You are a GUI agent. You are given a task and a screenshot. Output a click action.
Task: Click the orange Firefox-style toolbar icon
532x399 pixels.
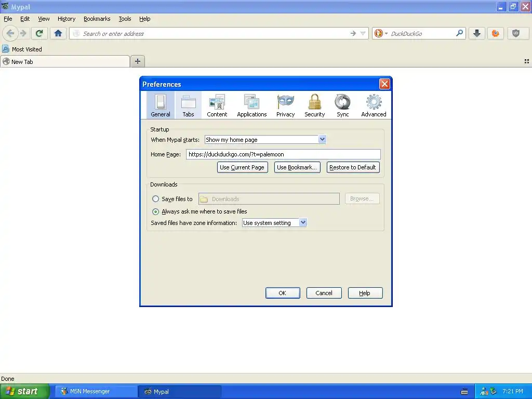[495, 33]
